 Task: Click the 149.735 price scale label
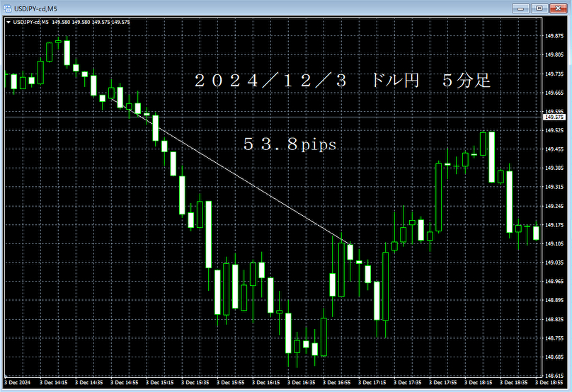(554, 74)
